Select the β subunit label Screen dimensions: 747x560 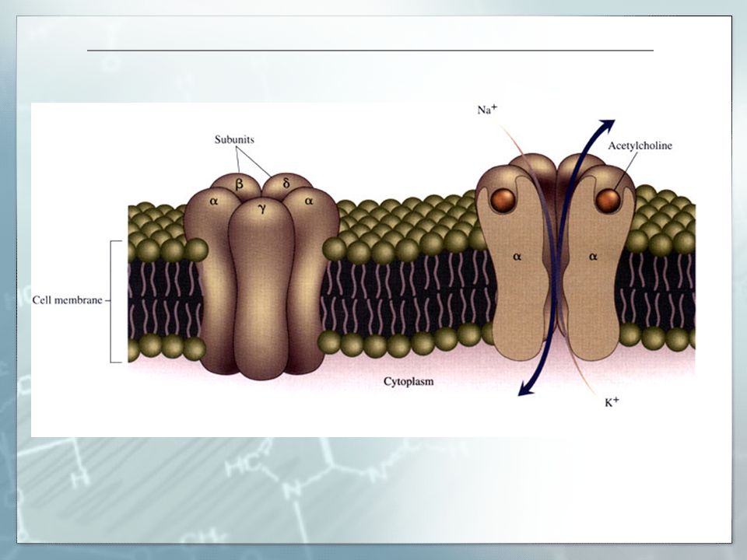[239, 184]
